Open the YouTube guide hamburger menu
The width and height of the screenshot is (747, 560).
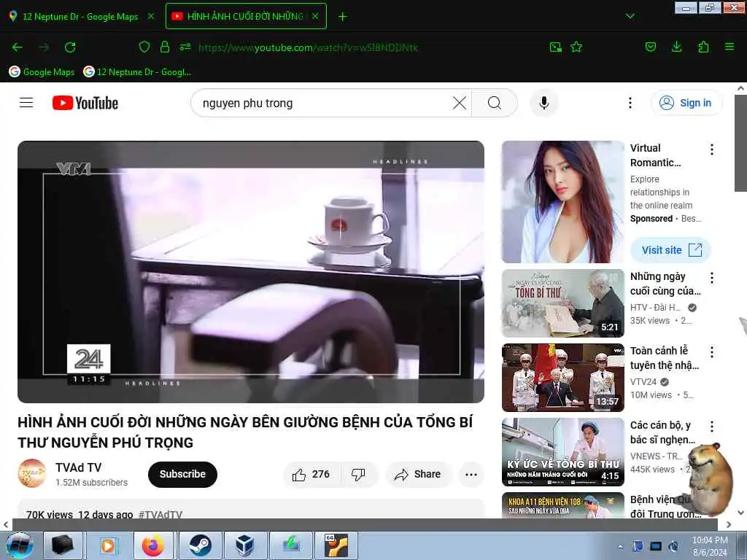point(26,103)
